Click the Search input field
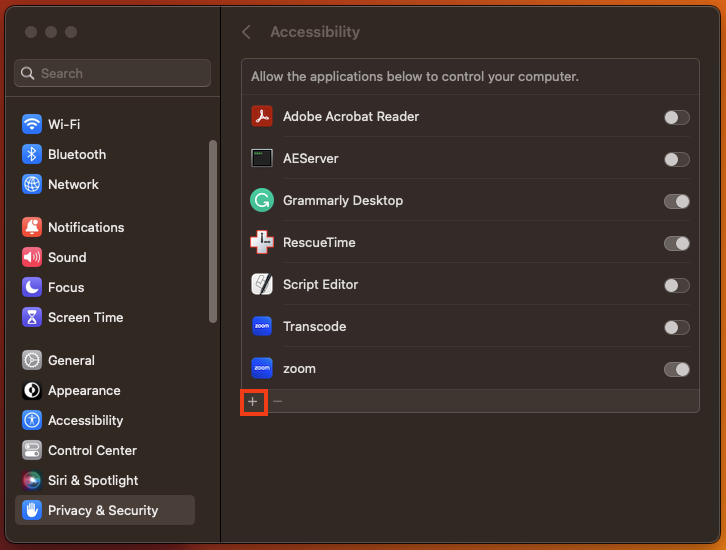 [x=113, y=73]
